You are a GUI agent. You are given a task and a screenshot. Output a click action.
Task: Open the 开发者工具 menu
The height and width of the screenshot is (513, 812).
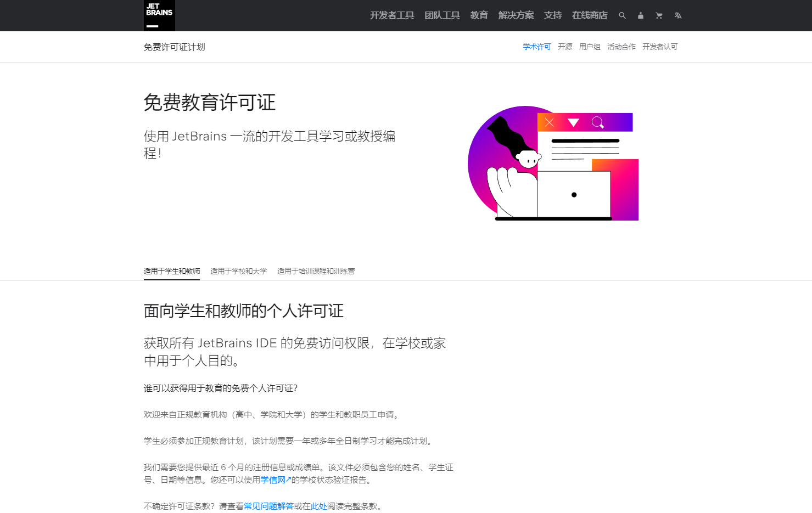(x=392, y=15)
